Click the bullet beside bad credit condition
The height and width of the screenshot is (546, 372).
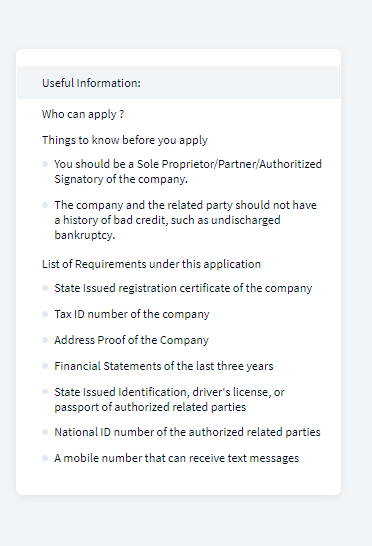coord(45,205)
